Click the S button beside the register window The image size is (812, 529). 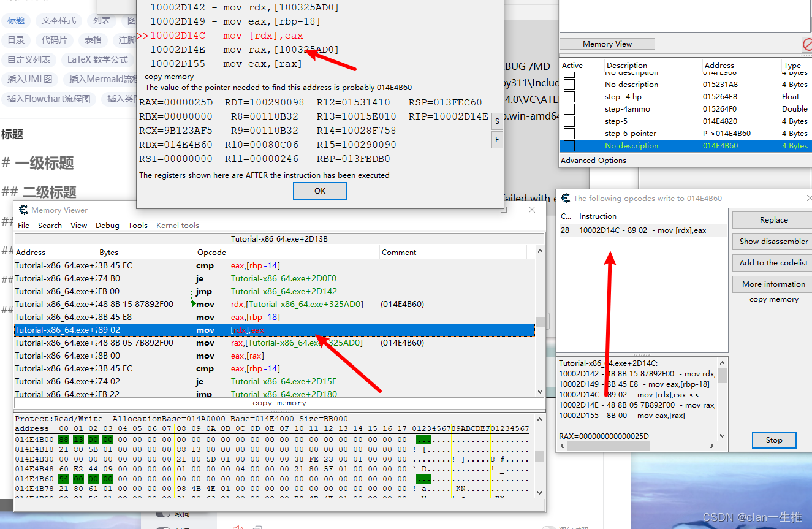(x=497, y=121)
